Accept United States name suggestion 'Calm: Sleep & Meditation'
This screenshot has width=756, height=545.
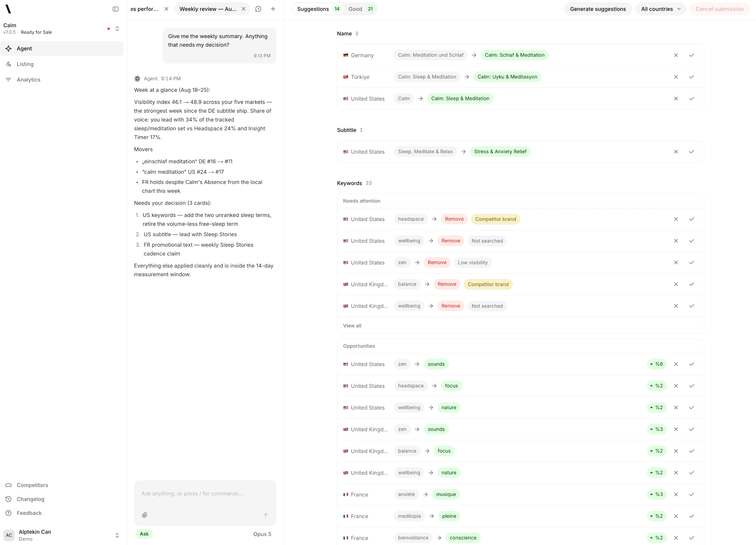pyautogui.click(x=692, y=98)
